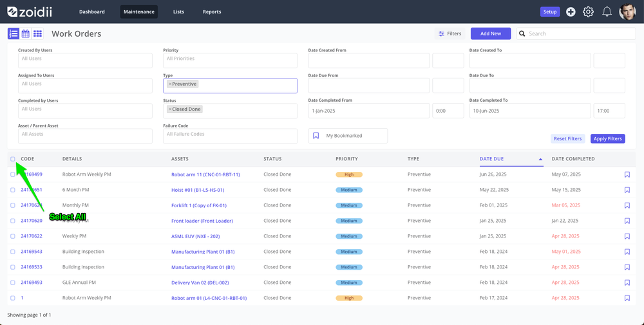Click the search magnifier icon
This screenshot has width=644, height=325.
click(522, 33)
